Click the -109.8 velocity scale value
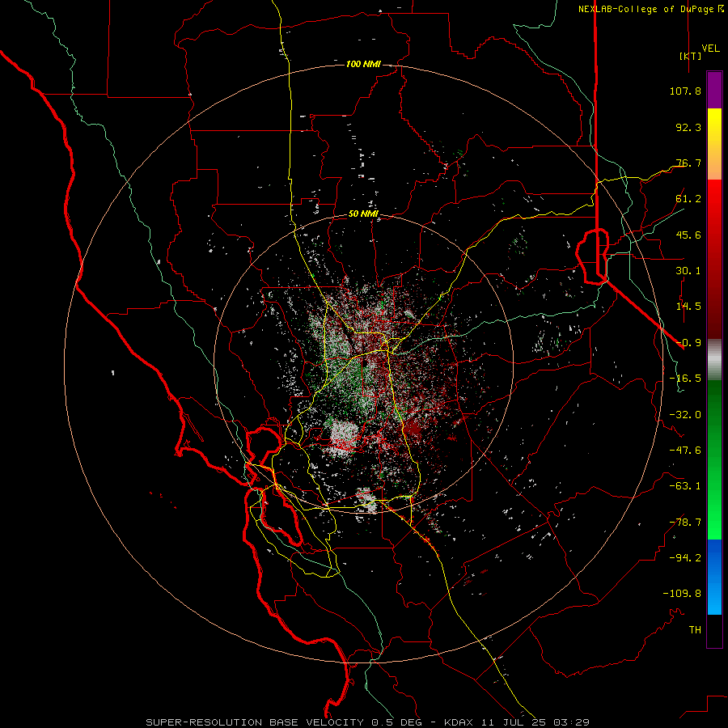 [x=682, y=594]
